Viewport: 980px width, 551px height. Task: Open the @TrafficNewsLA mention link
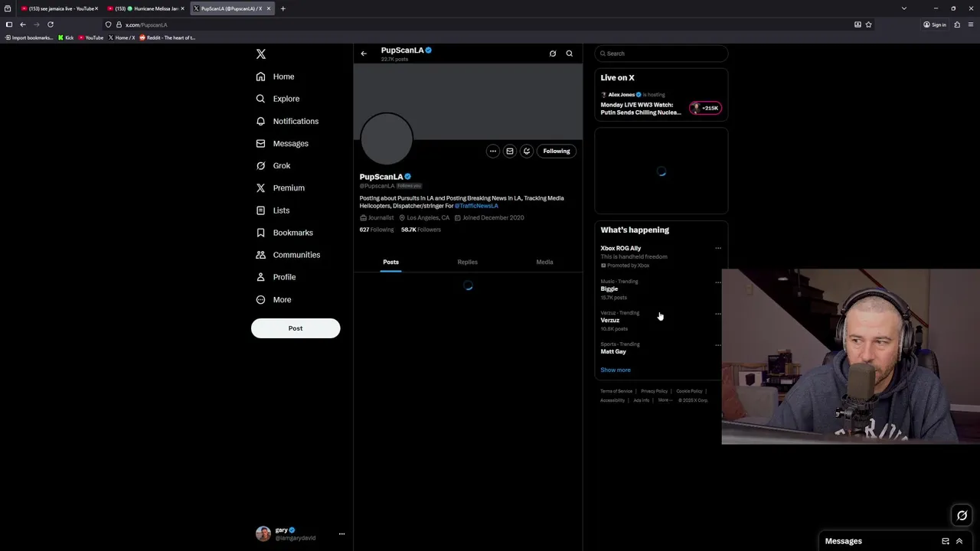pyautogui.click(x=476, y=206)
